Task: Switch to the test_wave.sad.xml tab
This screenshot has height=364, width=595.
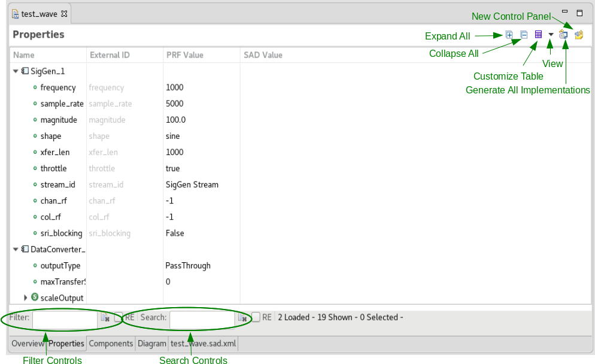Action: click(x=203, y=344)
